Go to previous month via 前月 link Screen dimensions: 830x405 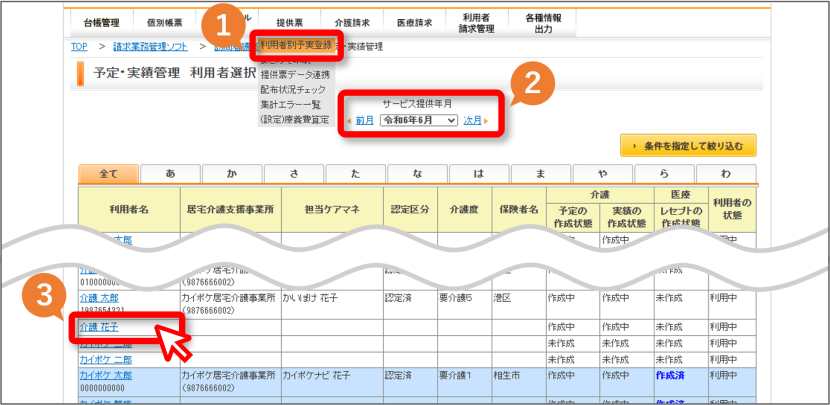(364, 121)
